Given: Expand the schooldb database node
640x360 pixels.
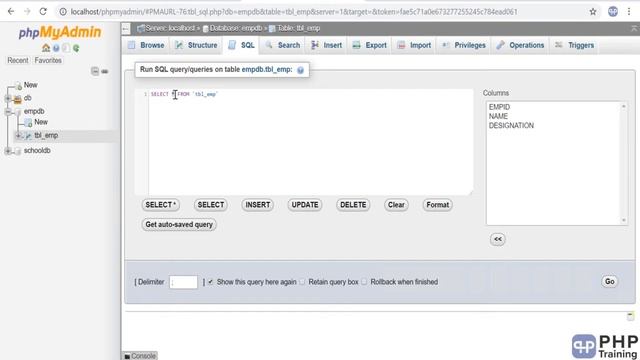Looking at the screenshot, I should [x=8, y=151].
